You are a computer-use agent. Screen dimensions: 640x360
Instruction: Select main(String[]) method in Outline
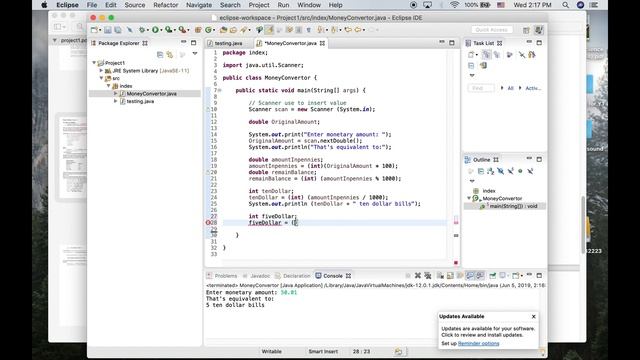513,206
